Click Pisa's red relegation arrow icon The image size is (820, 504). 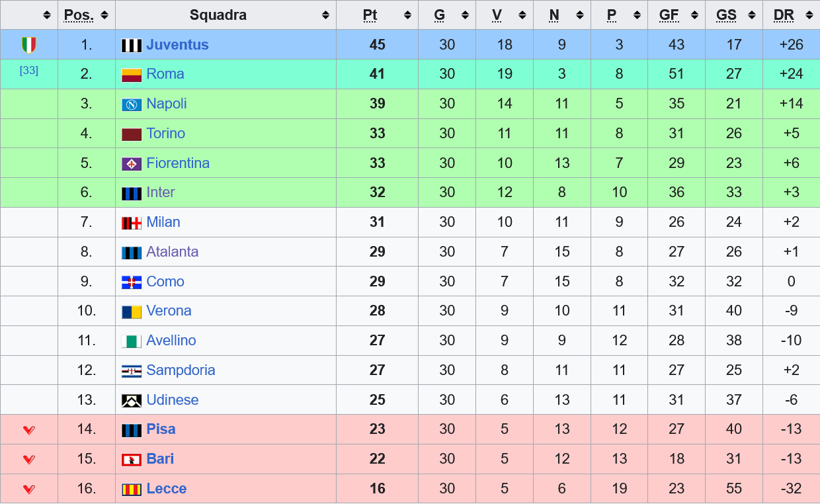(x=29, y=430)
